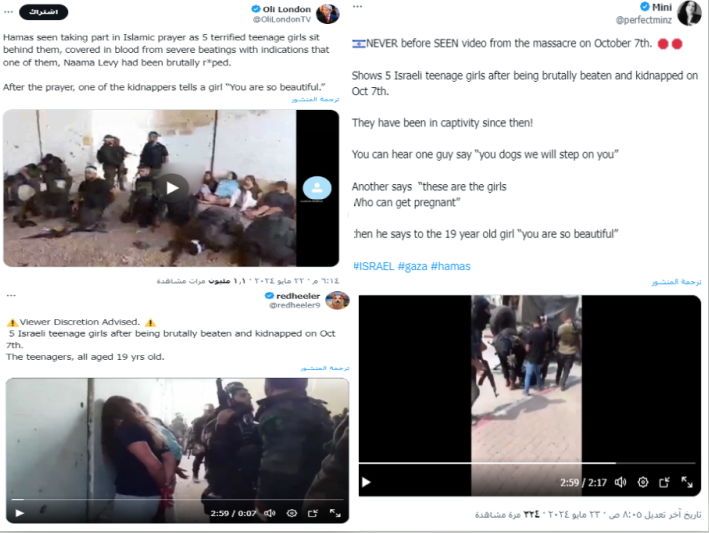Image resolution: width=709 pixels, height=533 pixels.
Task: Play the Oli London video with the center play button
Action: [172, 188]
